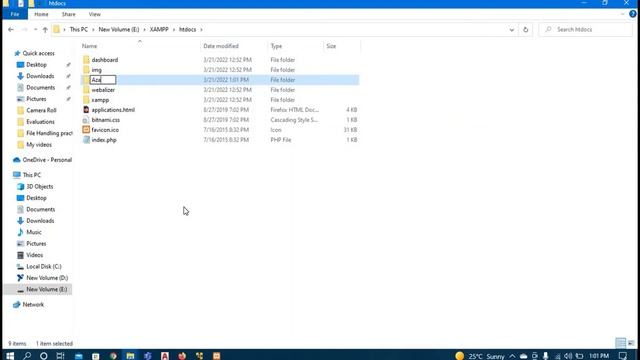The image size is (640, 360).
Task: Open 3D Objects under This PC
Action: (x=40, y=186)
